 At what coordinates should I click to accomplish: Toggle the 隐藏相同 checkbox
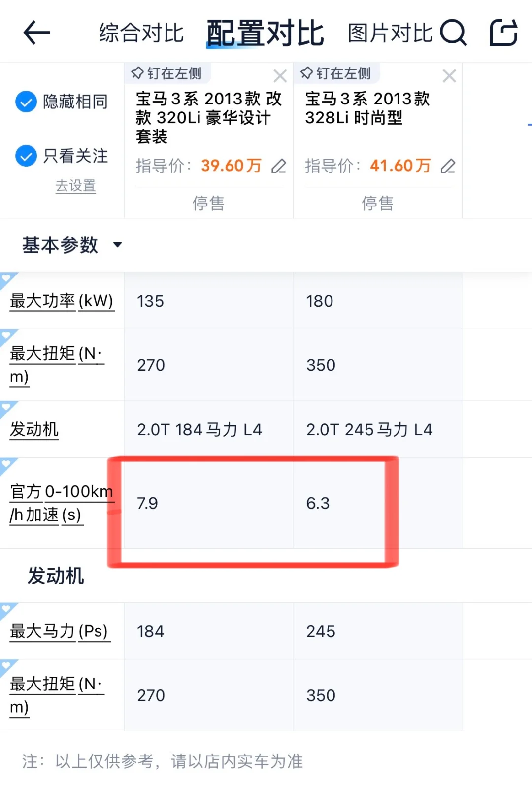[x=26, y=102]
